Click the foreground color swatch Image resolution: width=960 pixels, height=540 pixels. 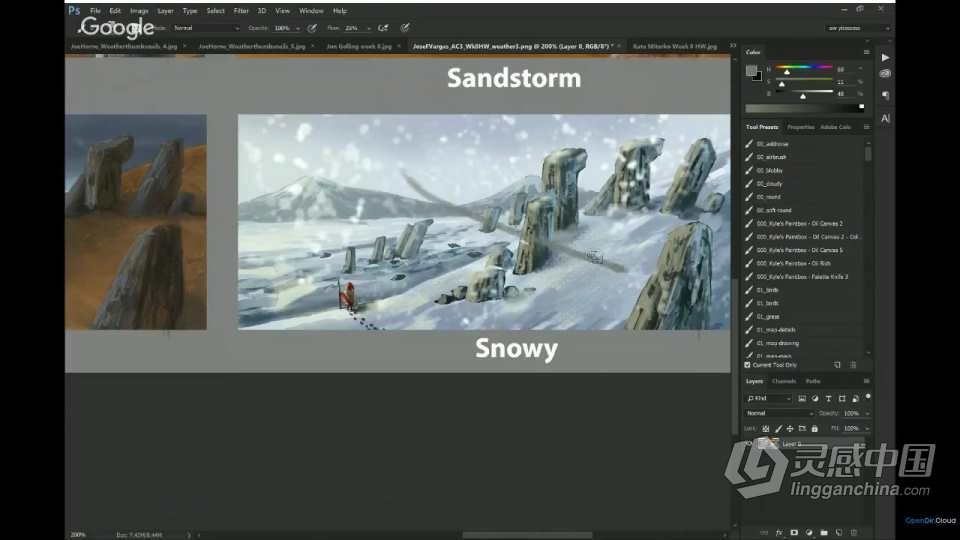pos(751,71)
